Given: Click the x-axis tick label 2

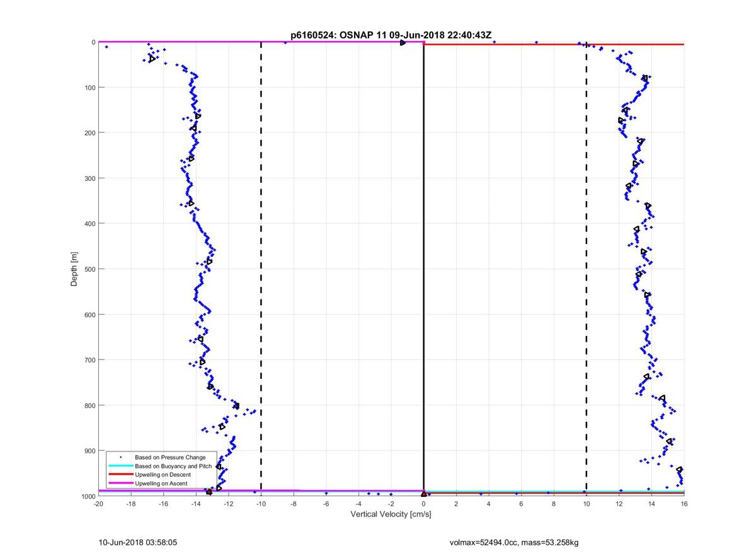Looking at the screenshot, I should (457, 504).
